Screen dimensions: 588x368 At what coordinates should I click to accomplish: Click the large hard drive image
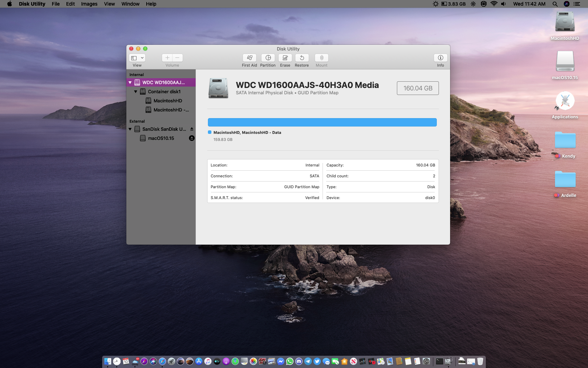[218, 88]
